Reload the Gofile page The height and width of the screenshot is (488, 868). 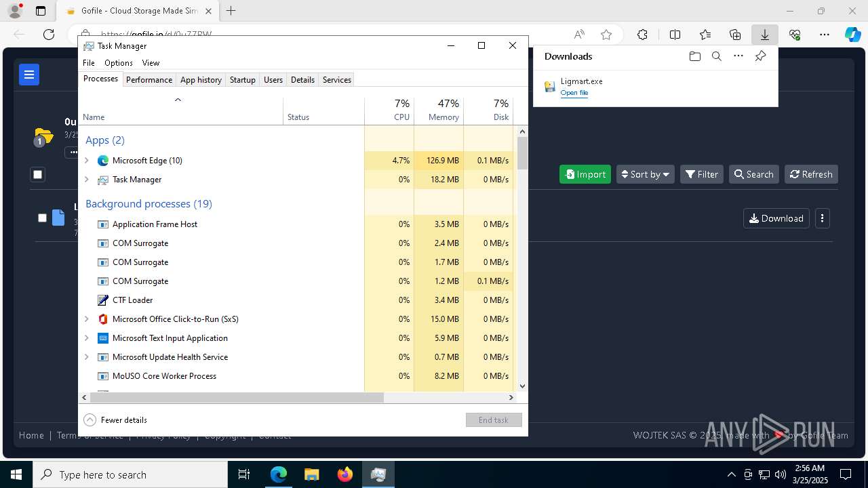point(49,35)
